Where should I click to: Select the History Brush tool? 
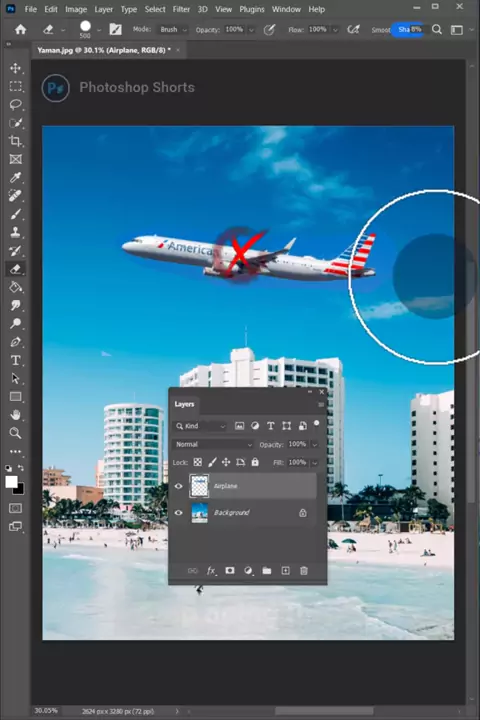[16, 251]
